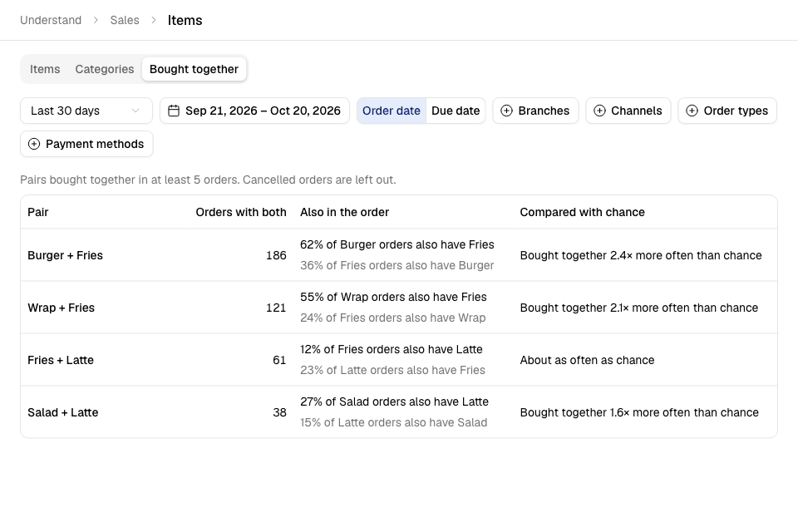Click '55% of Wrap orders also have Fries'

point(393,298)
